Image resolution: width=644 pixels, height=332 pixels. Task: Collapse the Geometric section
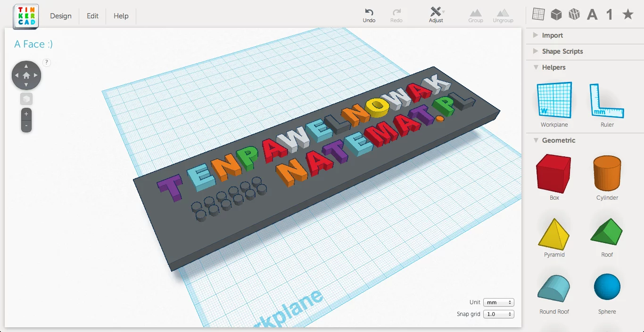[585, 140]
